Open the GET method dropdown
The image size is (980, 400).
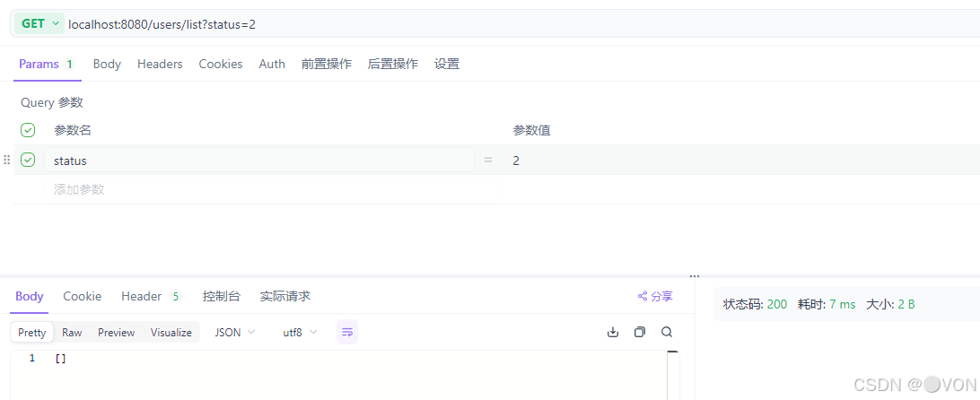pyautogui.click(x=39, y=23)
